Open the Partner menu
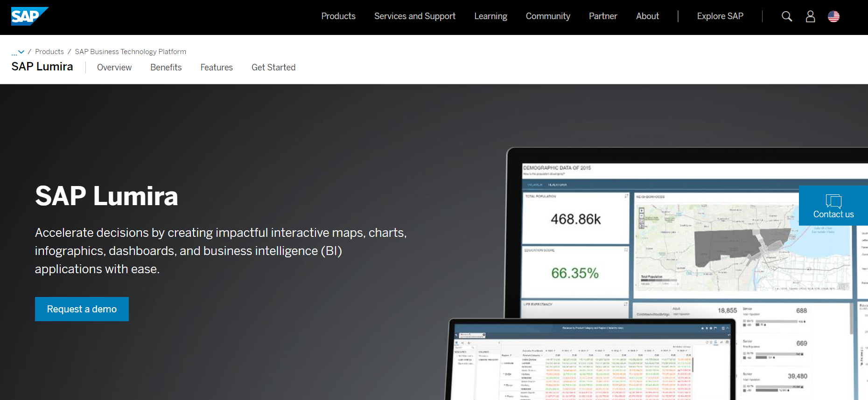The image size is (868, 400). coord(603,16)
